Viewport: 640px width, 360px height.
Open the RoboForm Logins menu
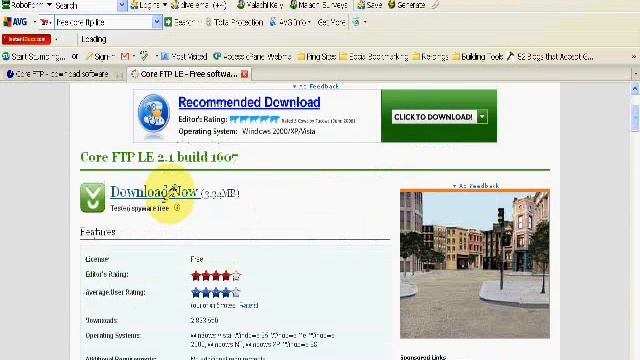(149, 5)
